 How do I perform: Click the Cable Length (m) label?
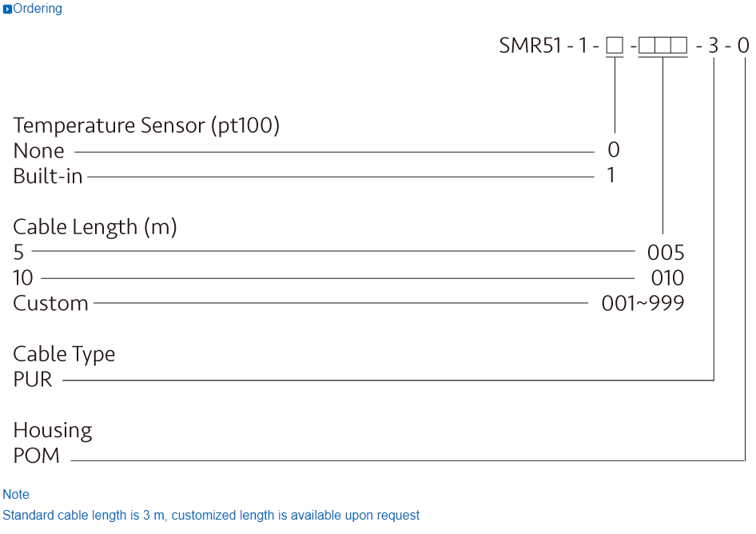95,227
